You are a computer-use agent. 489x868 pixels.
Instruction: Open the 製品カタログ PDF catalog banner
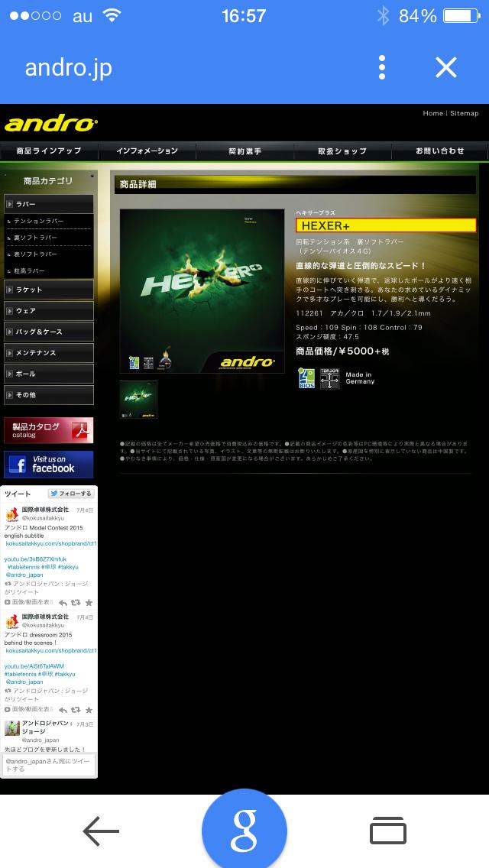click(49, 430)
